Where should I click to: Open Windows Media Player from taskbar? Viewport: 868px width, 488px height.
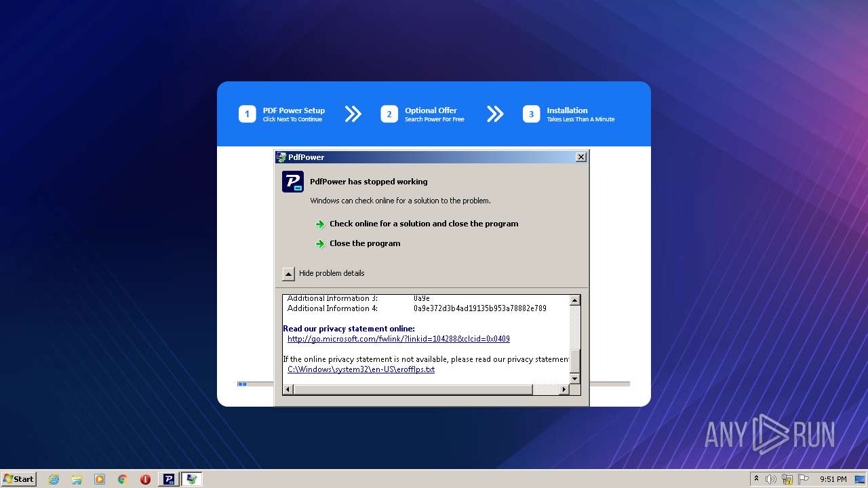[100, 479]
